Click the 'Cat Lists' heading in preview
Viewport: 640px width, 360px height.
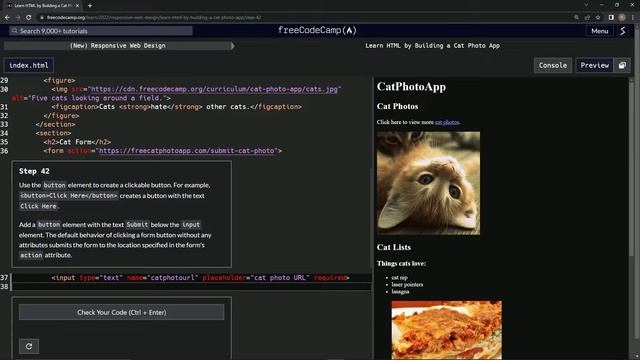(394, 247)
